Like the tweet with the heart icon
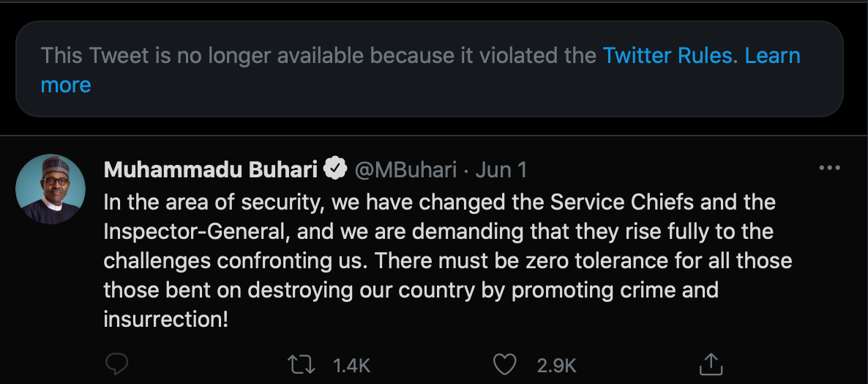The image size is (868, 384). 504,364
